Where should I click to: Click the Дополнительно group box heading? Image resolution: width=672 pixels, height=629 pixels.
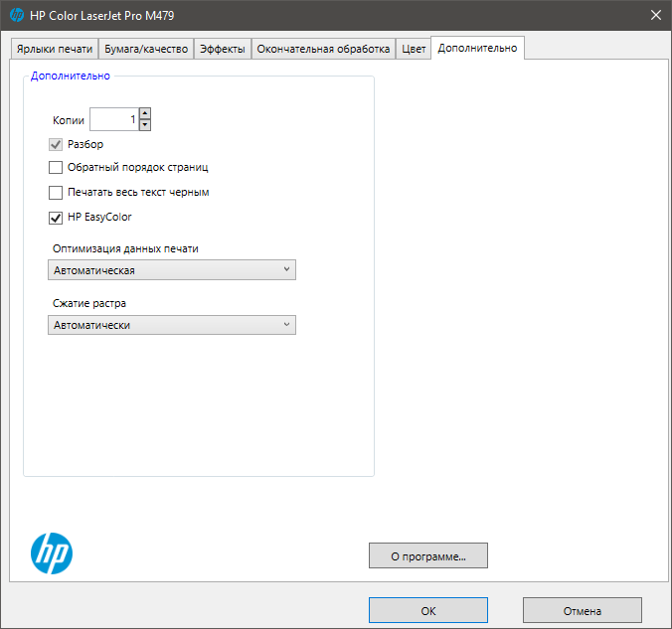click(x=71, y=76)
